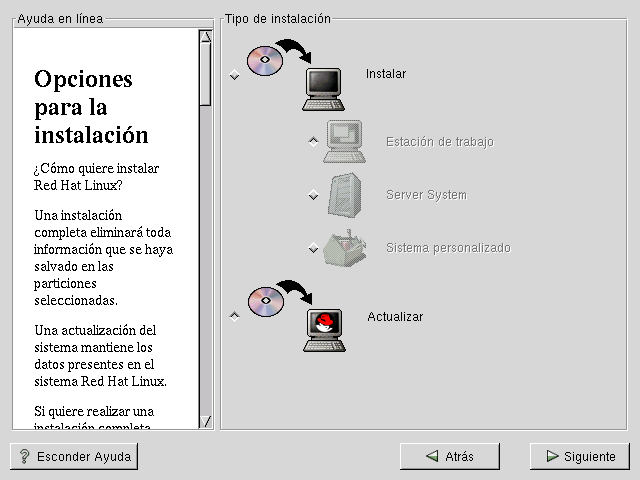Click the Server System tower icon
The width and height of the screenshot is (640, 480).
[345, 194]
